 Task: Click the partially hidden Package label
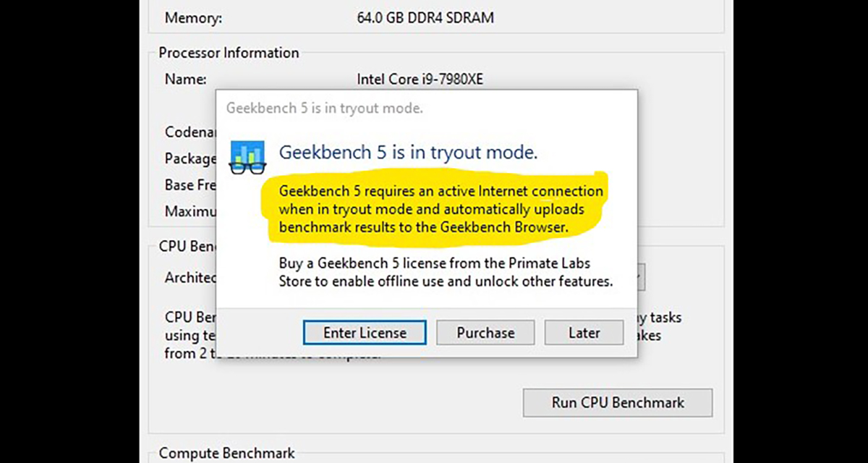tap(190, 158)
